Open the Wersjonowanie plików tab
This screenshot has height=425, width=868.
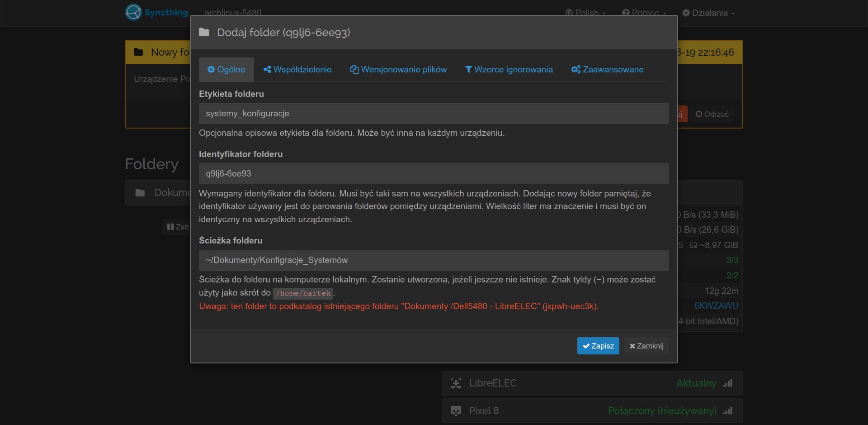(x=398, y=70)
